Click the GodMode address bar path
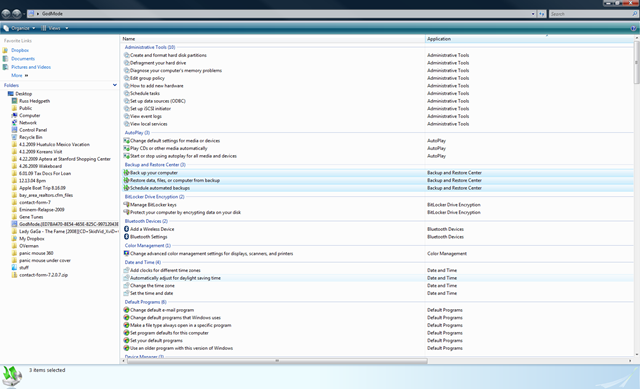This screenshot has width=640, height=389. 52,14
